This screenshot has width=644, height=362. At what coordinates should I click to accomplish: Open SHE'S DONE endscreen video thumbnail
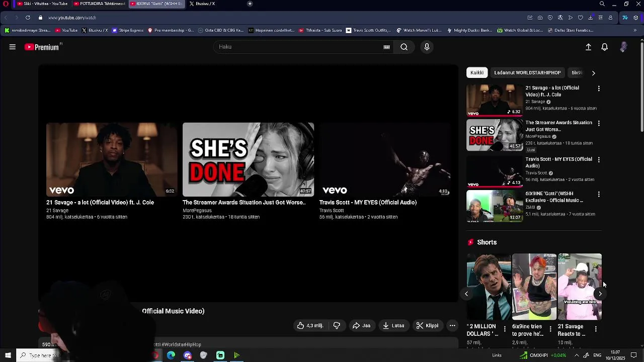click(x=248, y=159)
